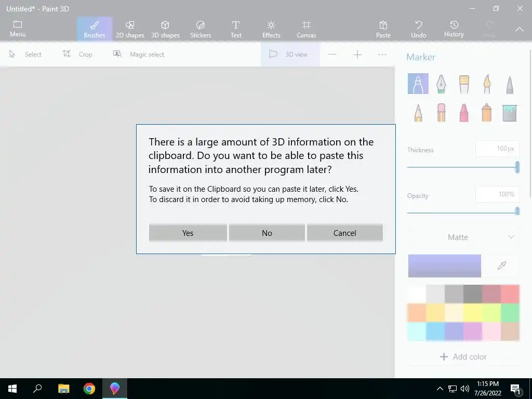Click the Thickness value field

pos(497,149)
